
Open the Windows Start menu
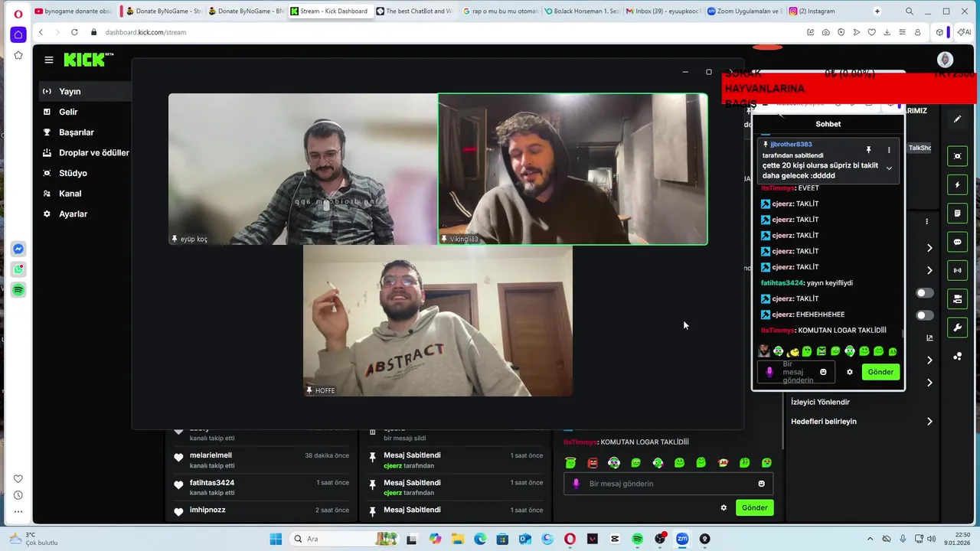(276, 539)
